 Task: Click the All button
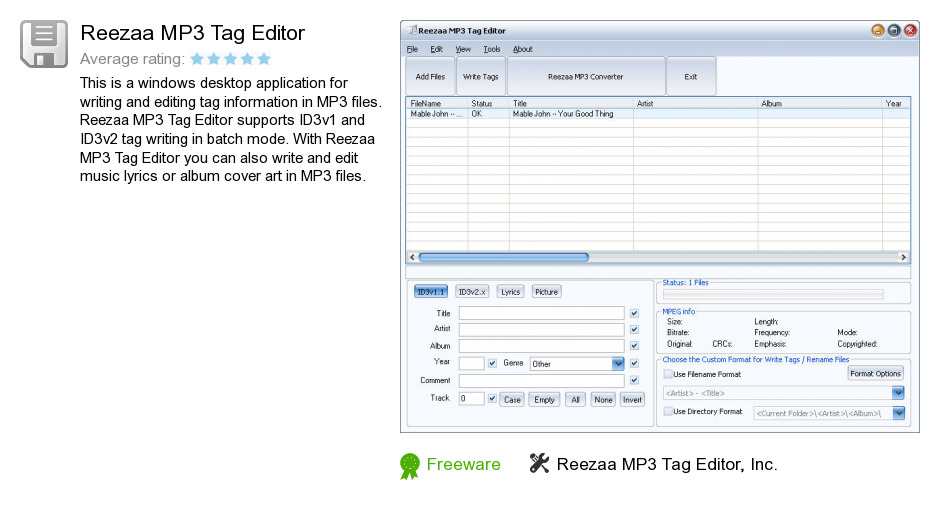(576, 400)
